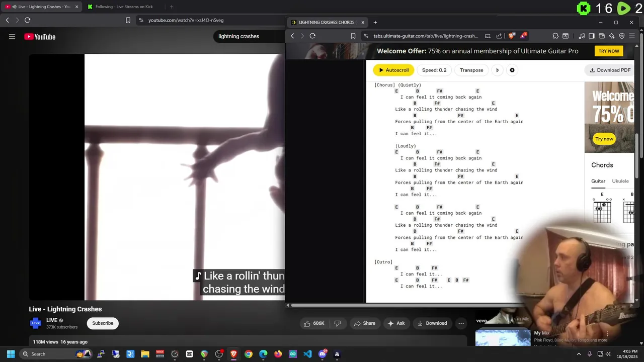Go back in the Ultimate Guitar window
644x362 pixels.
(292, 36)
